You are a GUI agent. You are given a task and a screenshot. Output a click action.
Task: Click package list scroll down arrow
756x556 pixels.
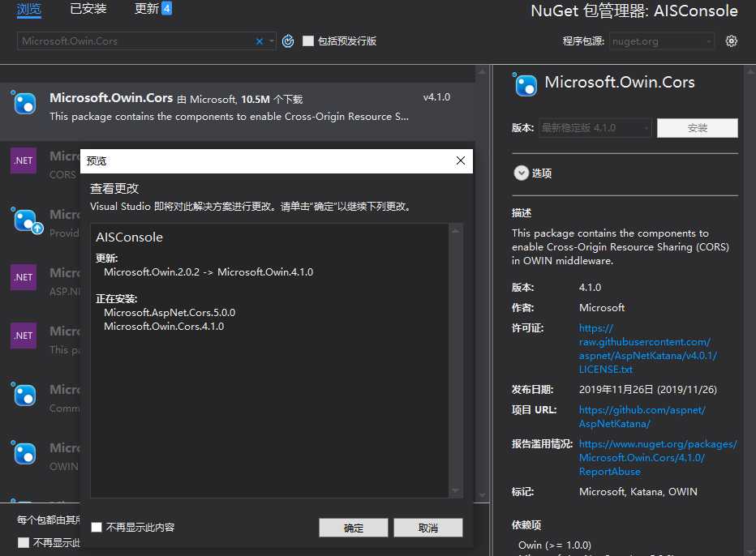click(482, 495)
